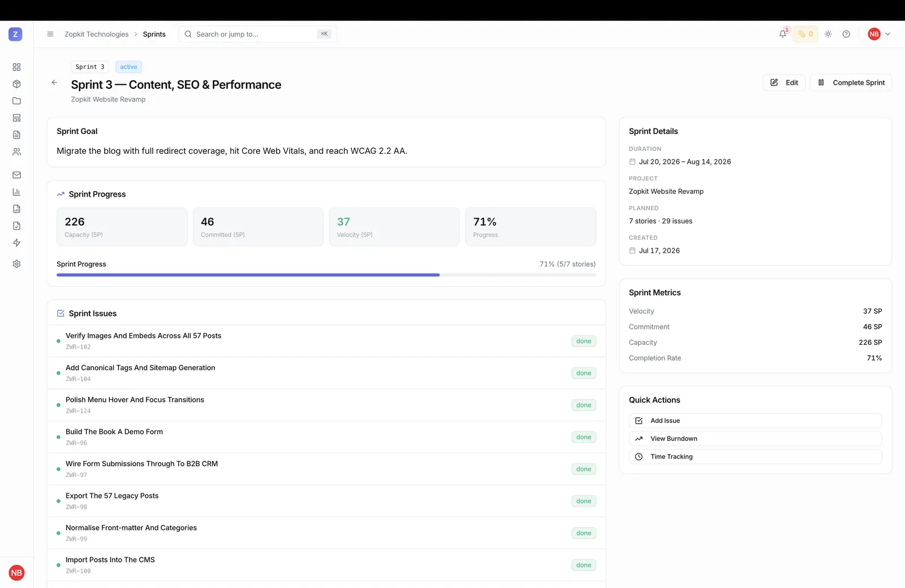Click the Zopkit Z logo icon

15,34
